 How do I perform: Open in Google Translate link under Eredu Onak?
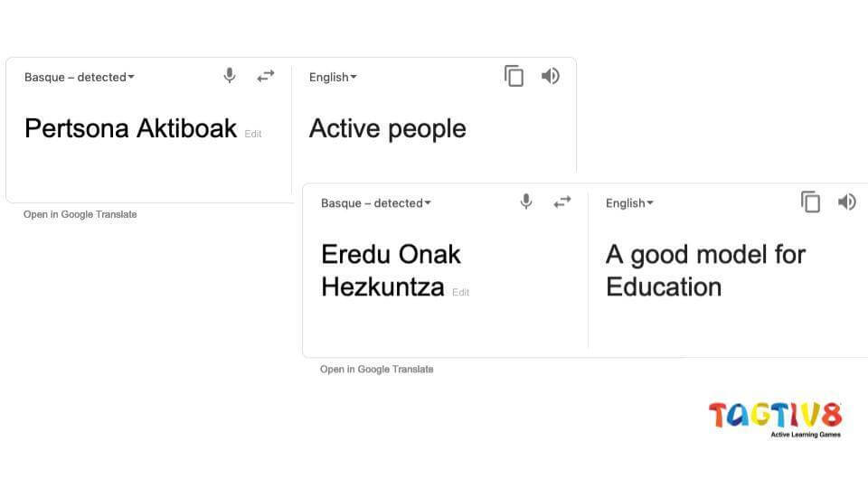click(377, 369)
